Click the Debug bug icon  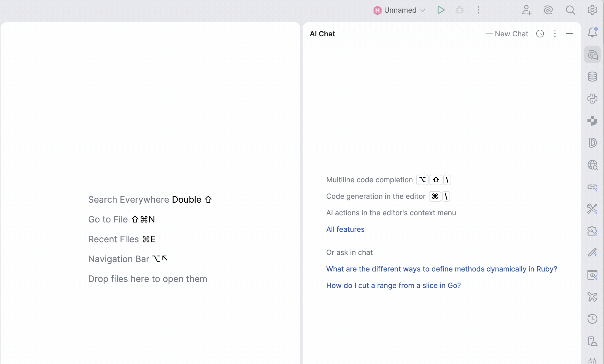click(459, 10)
